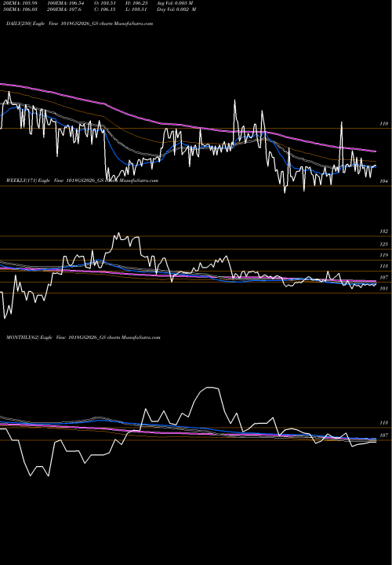Image resolution: width=392 pixels, height=565 pixels.
Task: Click the 125 axis label on weekly chart
Action: coord(384,244)
